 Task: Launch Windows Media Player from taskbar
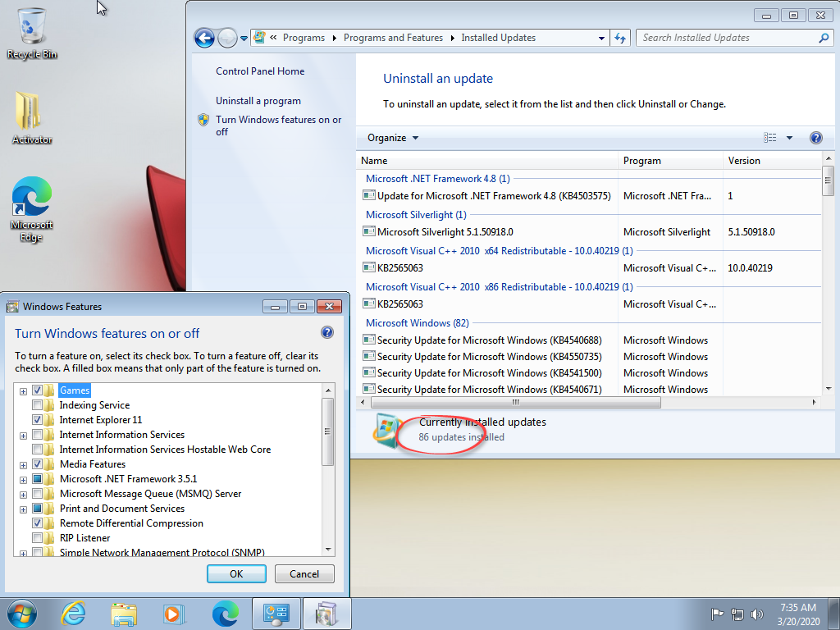tap(174, 614)
